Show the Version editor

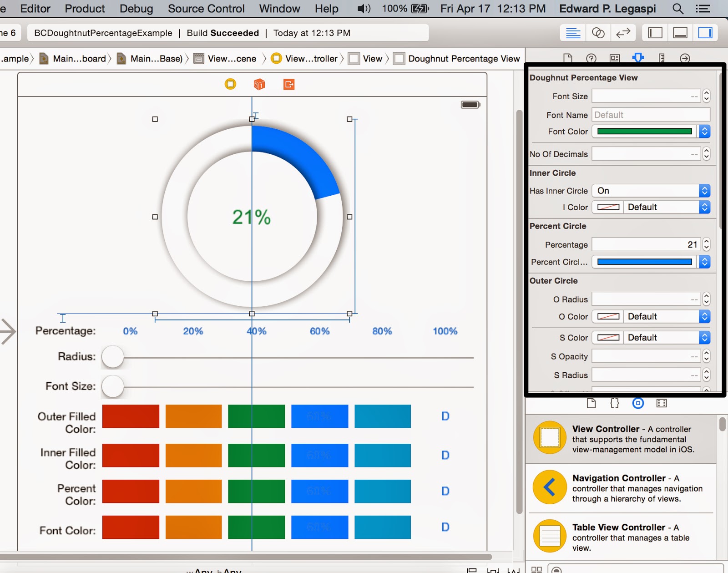click(x=623, y=33)
